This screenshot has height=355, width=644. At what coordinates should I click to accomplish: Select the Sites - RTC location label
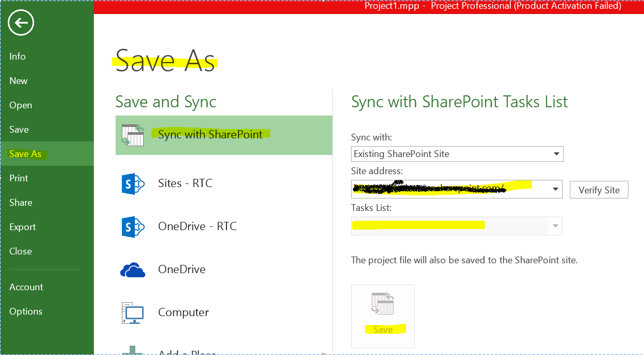click(185, 183)
